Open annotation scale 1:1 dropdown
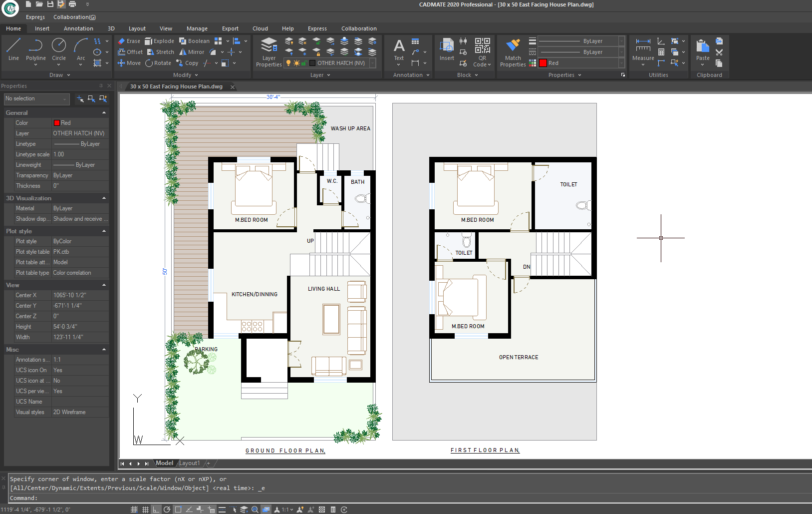The image size is (812, 514). 287,510
